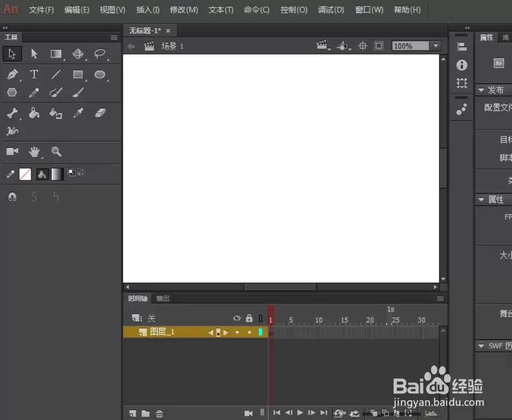Viewport: 512px width, 420px height.
Task: Select the Pencil tool
Action: click(x=34, y=92)
